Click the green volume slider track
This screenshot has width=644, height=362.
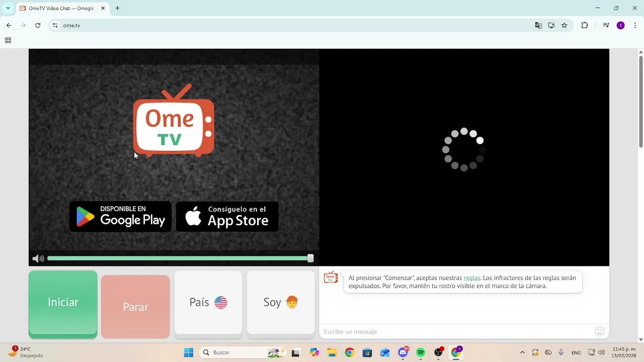[177, 258]
